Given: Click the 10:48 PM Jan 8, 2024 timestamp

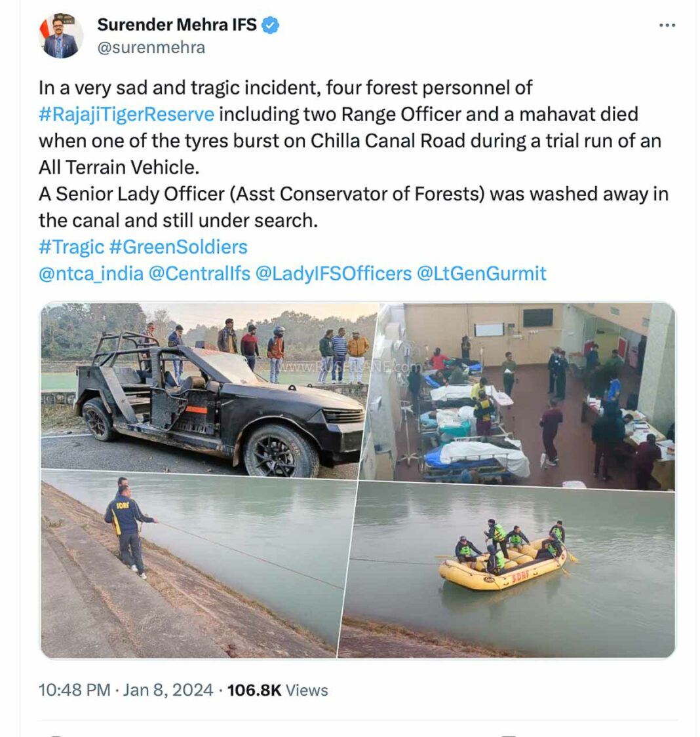Looking at the screenshot, I should 126,690.
